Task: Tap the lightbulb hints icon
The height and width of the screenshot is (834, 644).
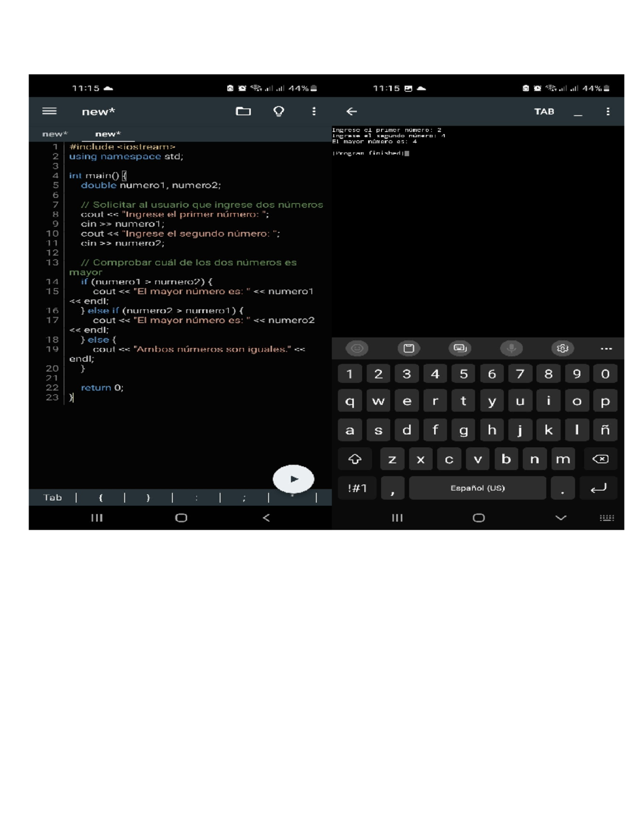Action: tap(279, 111)
